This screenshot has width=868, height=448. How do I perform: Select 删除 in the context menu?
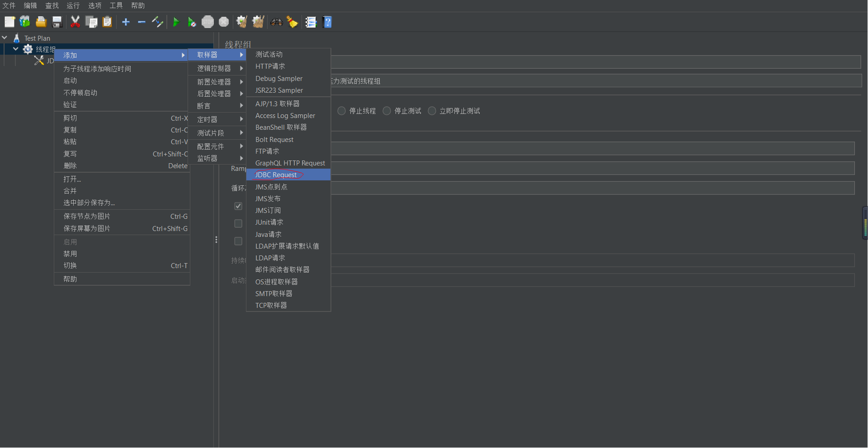coord(122,166)
